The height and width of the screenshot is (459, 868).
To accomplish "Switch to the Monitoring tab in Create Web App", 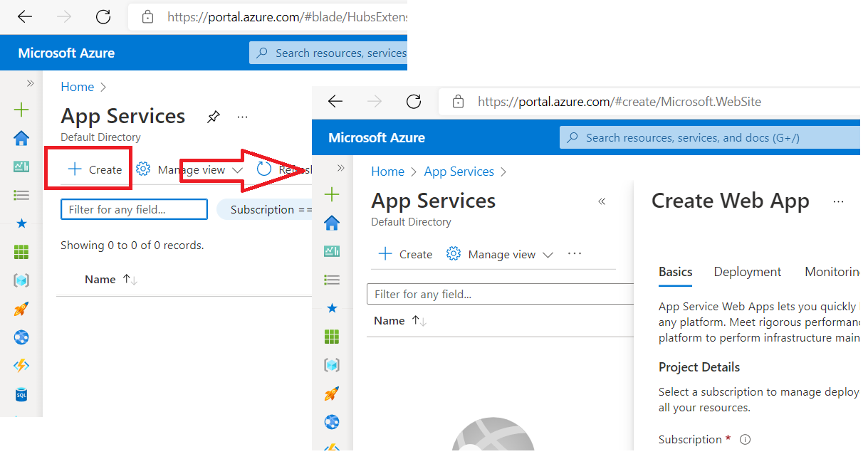I will coord(832,272).
